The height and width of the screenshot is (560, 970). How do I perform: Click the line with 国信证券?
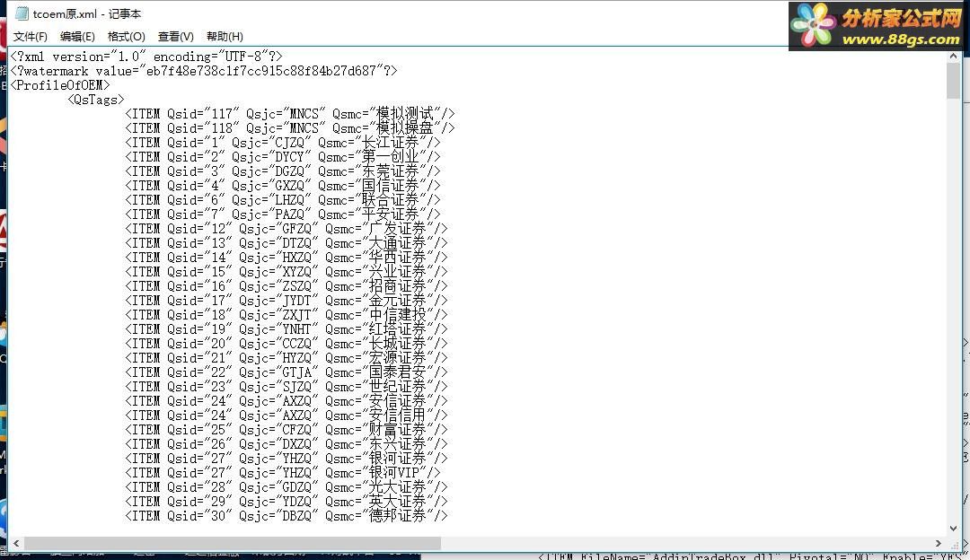[x=283, y=186]
